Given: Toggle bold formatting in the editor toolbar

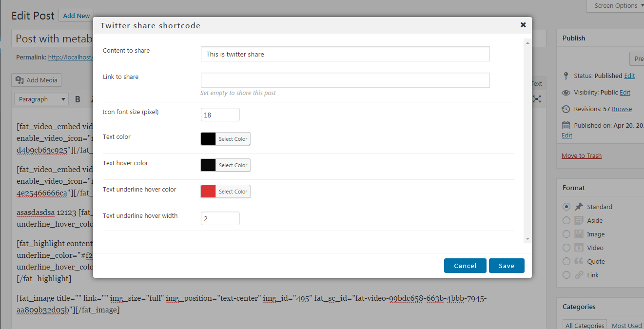Looking at the screenshot, I should point(78,99).
